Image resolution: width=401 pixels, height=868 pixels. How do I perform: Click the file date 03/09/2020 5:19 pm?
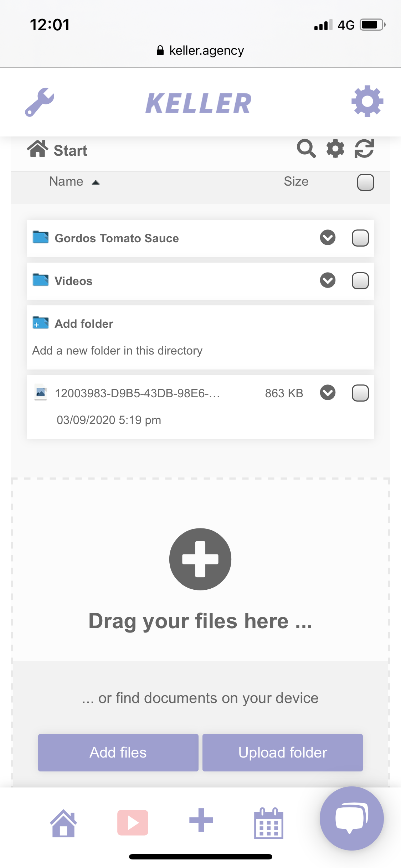click(109, 420)
